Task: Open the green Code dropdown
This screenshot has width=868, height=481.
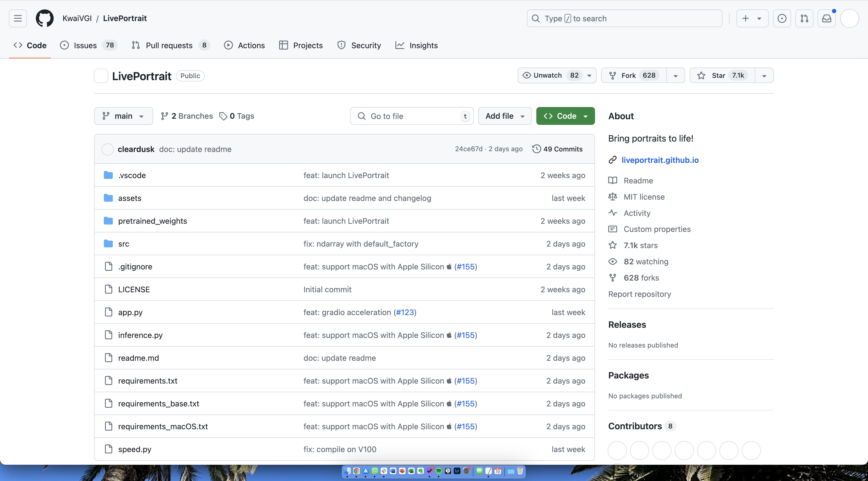Action: (565, 116)
